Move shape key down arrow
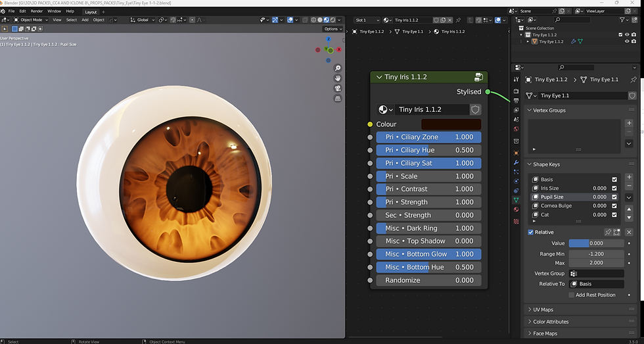Screen dimensions: 644x344 pos(629,218)
